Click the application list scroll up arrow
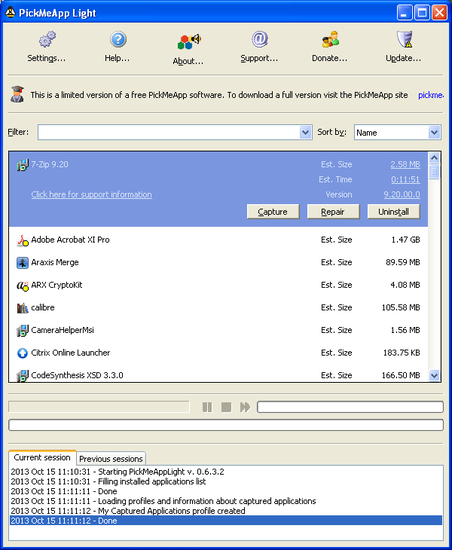This screenshot has height=550, width=452. [x=434, y=157]
